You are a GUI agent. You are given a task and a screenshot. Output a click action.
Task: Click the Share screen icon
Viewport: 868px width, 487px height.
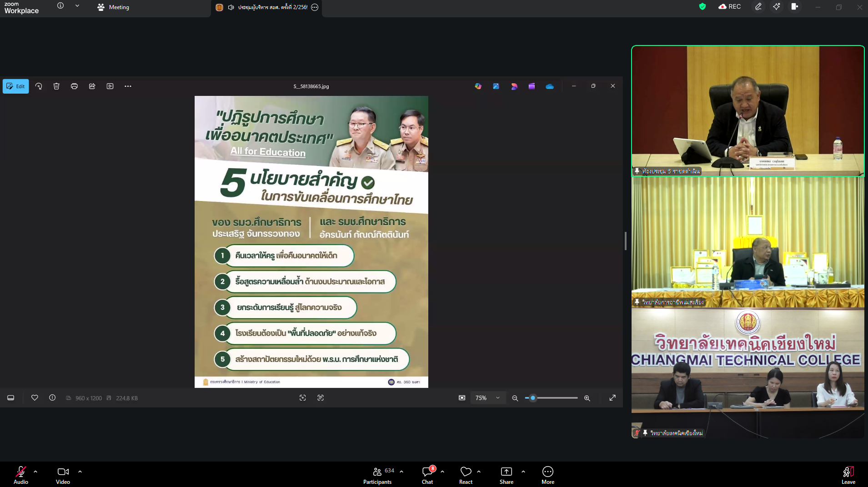[x=506, y=475]
